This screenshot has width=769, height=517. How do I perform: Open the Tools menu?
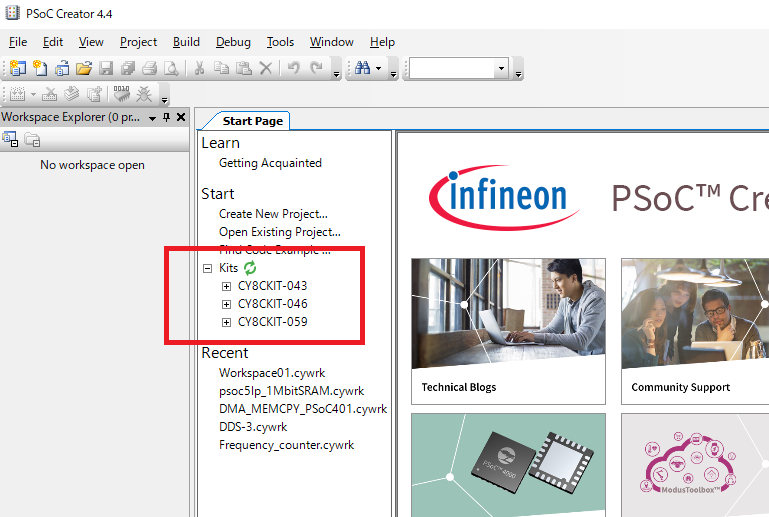pos(281,42)
